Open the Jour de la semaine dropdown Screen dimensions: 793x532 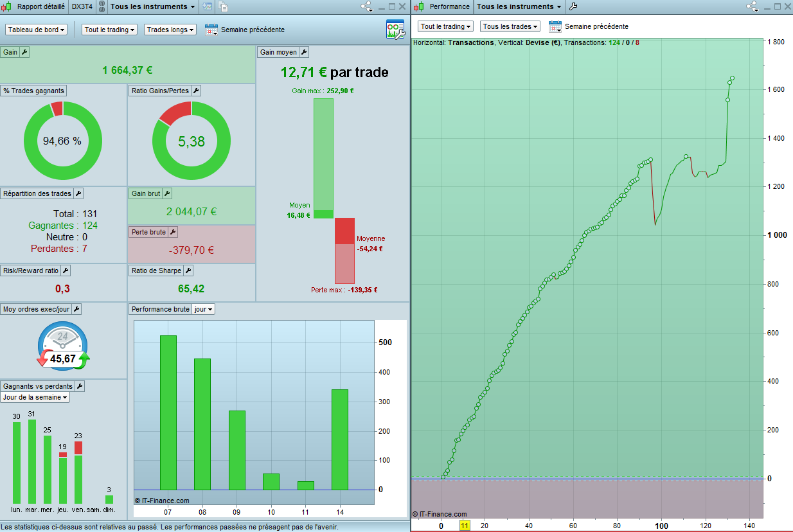click(x=35, y=397)
